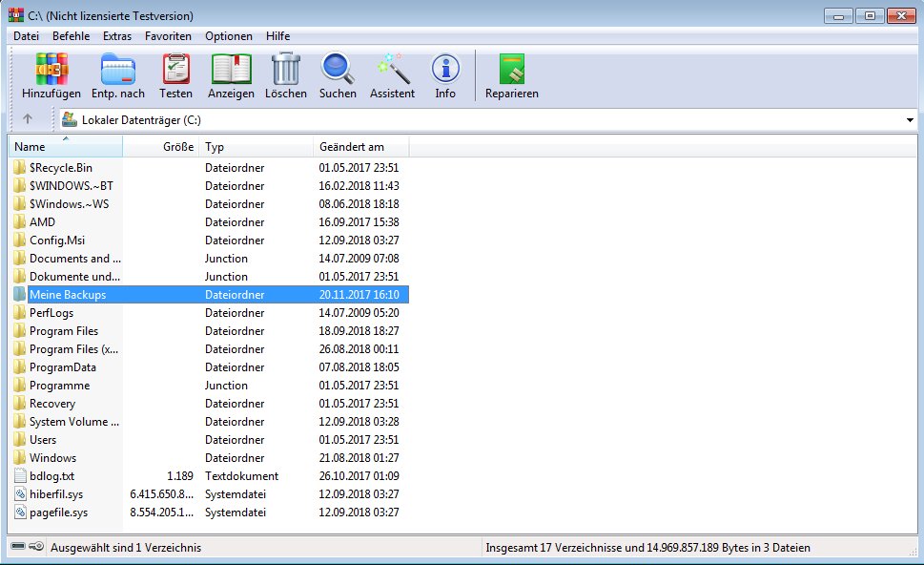The height and width of the screenshot is (565, 924).
Task: Click the date 21.08.2018 01:27
Action: coord(359,458)
